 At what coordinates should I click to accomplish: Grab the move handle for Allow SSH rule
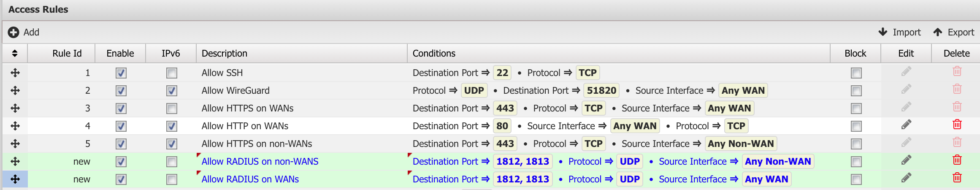click(x=15, y=73)
